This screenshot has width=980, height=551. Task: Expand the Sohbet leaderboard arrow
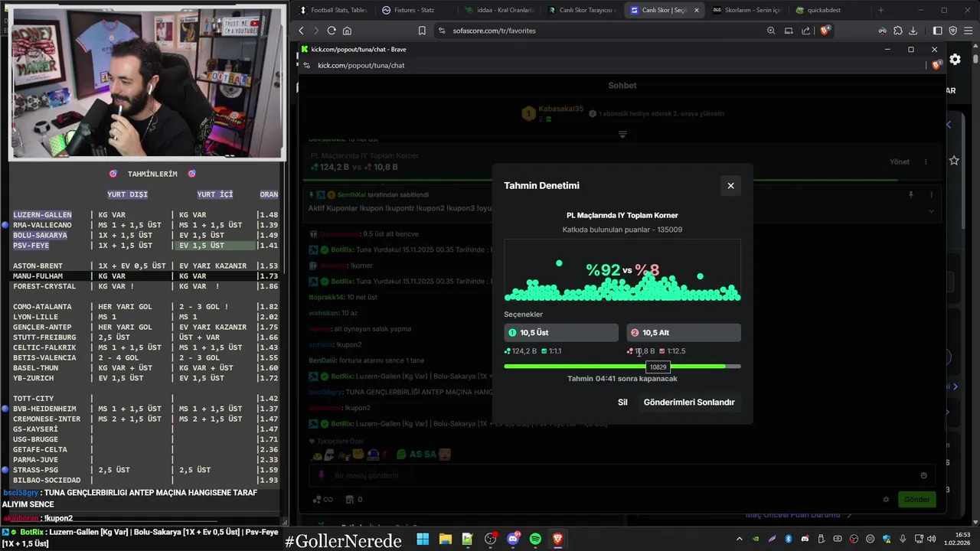click(x=622, y=134)
